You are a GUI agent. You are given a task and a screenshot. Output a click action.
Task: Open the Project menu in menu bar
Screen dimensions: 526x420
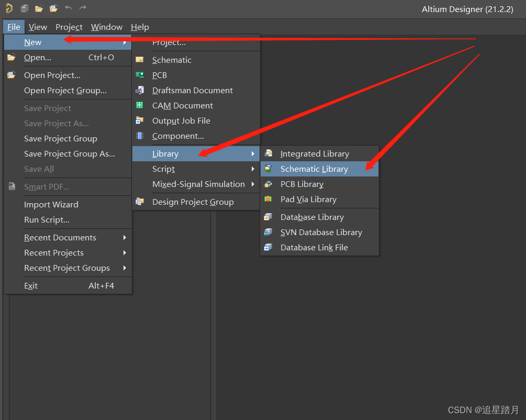coord(69,27)
